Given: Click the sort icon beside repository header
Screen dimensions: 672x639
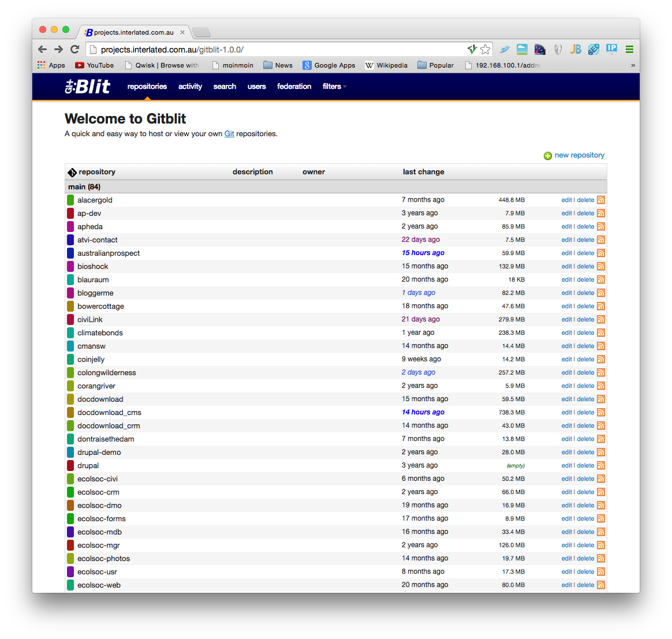Looking at the screenshot, I should (72, 172).
